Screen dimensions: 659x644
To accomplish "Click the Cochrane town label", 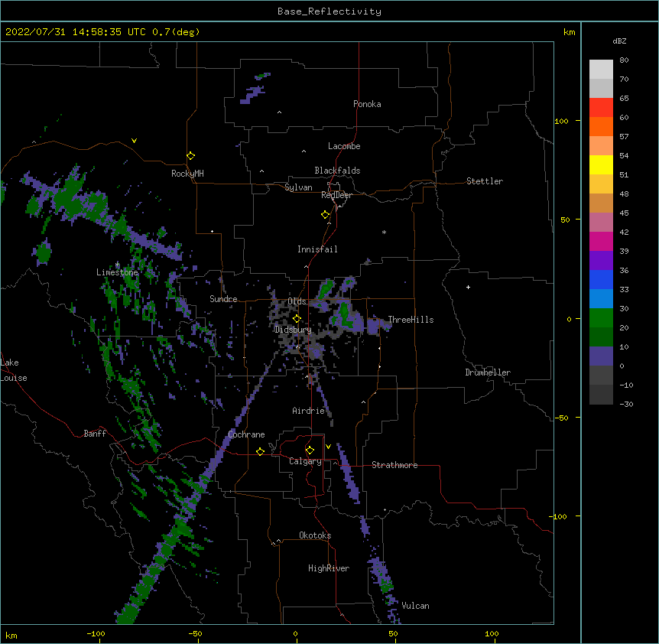I will [246, 434].
